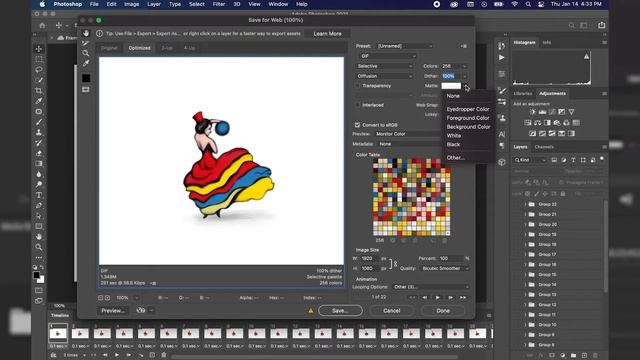Choose the Hand tool in Save for Web
This screenshot has height=360, width=640.
(x=86, y=33)
